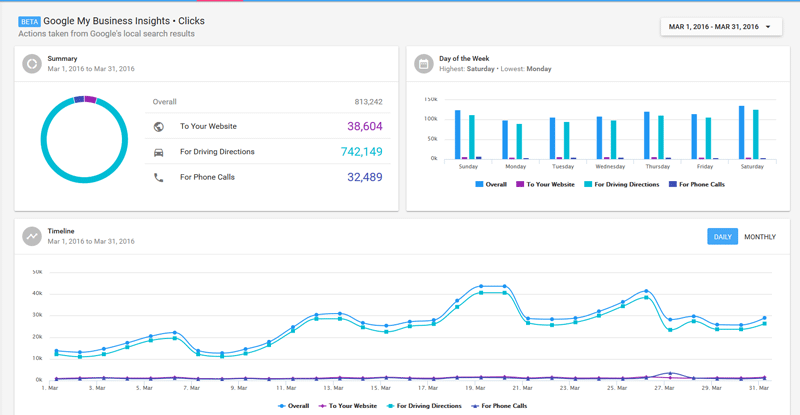Click the dark blue segment of the donut chart
The image size is (800, 415).
[79, 100]
